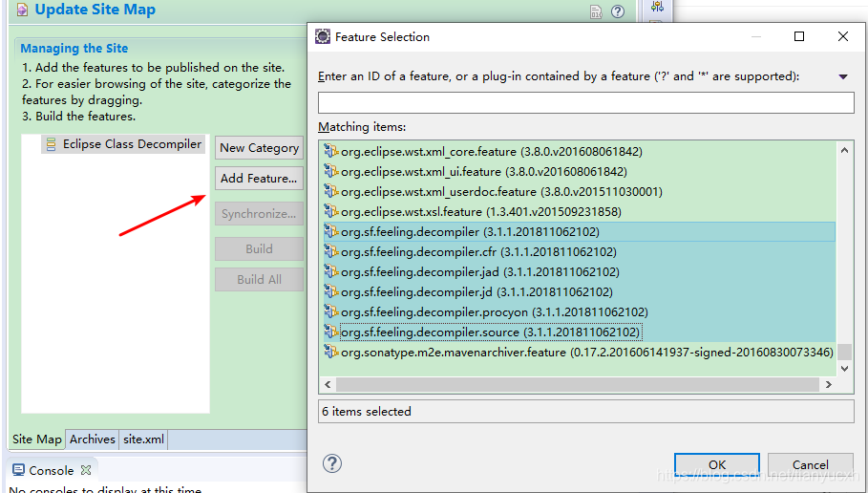Screen dimensions: 868x493
Task: Click the horizontal scrollbar track in the list
Action: (578, 384)
